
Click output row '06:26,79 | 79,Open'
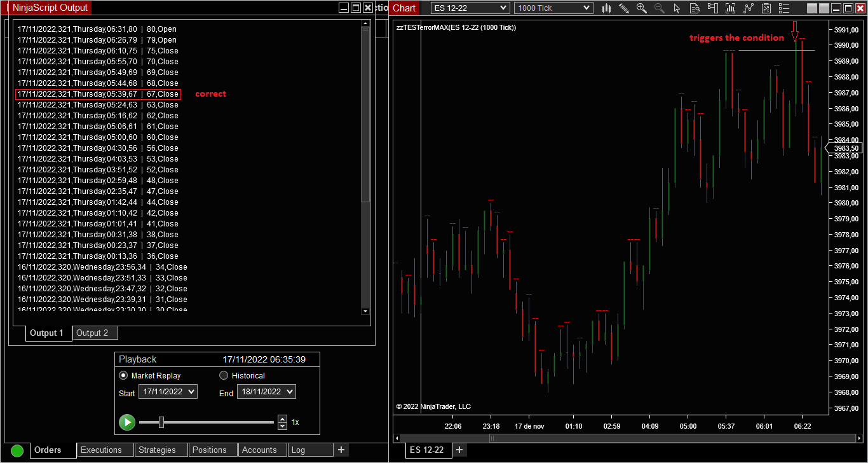point(97,40)
